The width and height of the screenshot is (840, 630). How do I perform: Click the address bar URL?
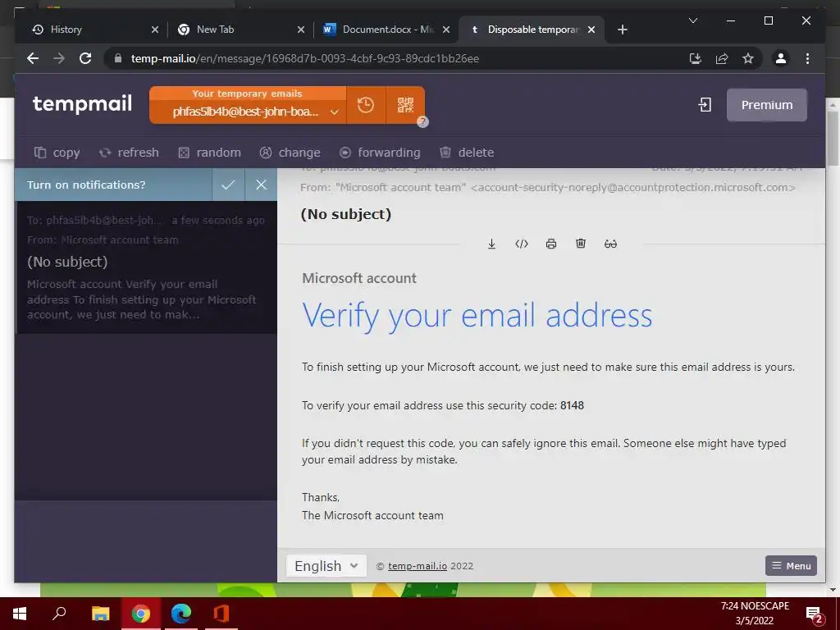(x=305, y=58)
